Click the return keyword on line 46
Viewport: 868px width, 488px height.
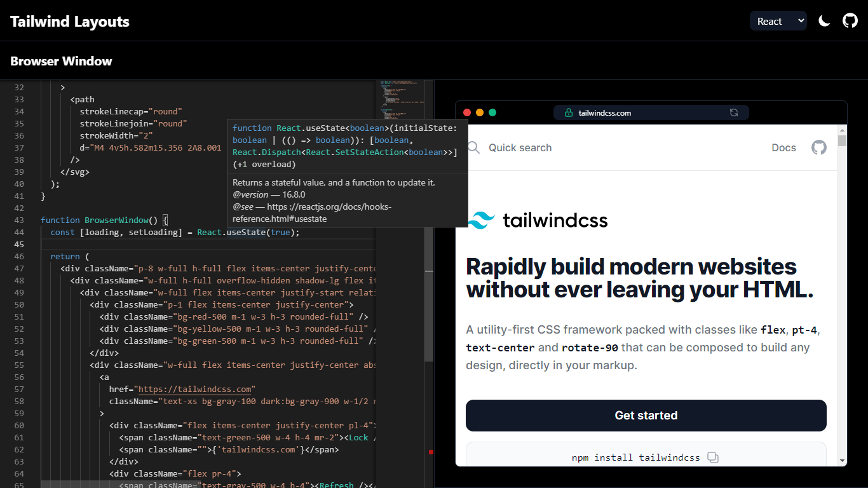coord(65,256)
